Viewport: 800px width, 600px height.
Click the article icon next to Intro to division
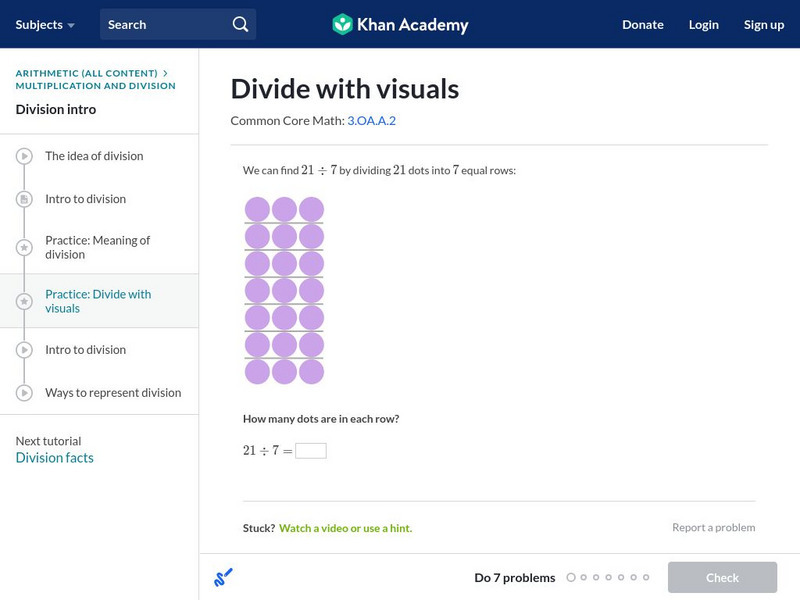[22, 199]
